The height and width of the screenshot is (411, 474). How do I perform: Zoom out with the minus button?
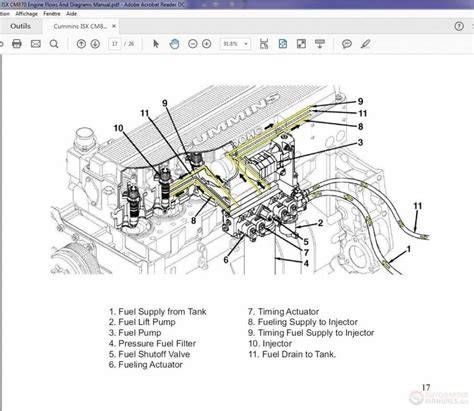[x=193, y=44]
